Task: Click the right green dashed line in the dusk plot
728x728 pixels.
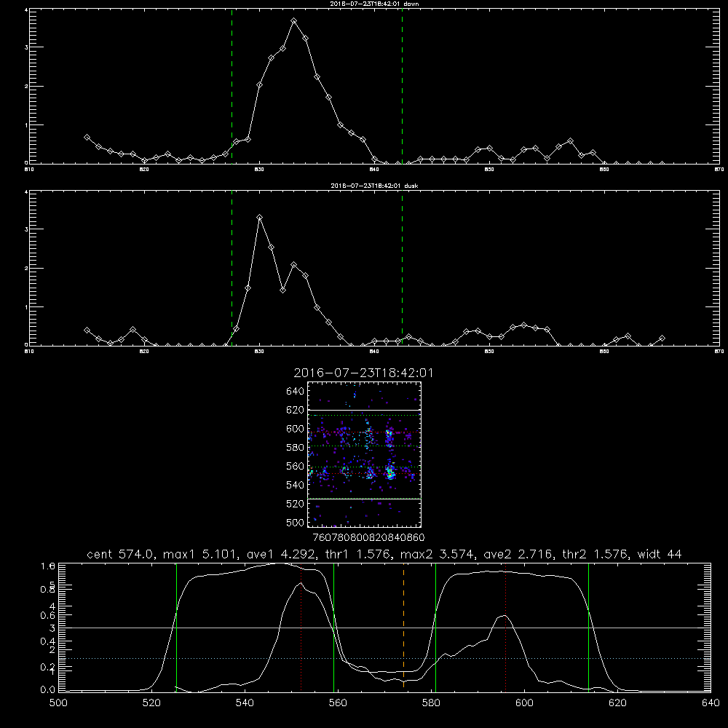Action: point(402,268)
